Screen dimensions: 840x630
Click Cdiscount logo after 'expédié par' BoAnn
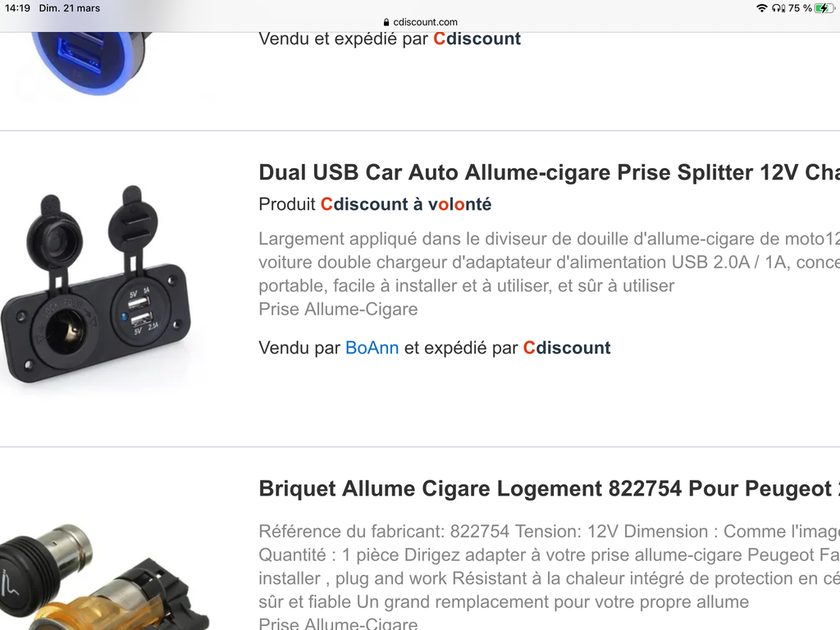coord(567,348)
